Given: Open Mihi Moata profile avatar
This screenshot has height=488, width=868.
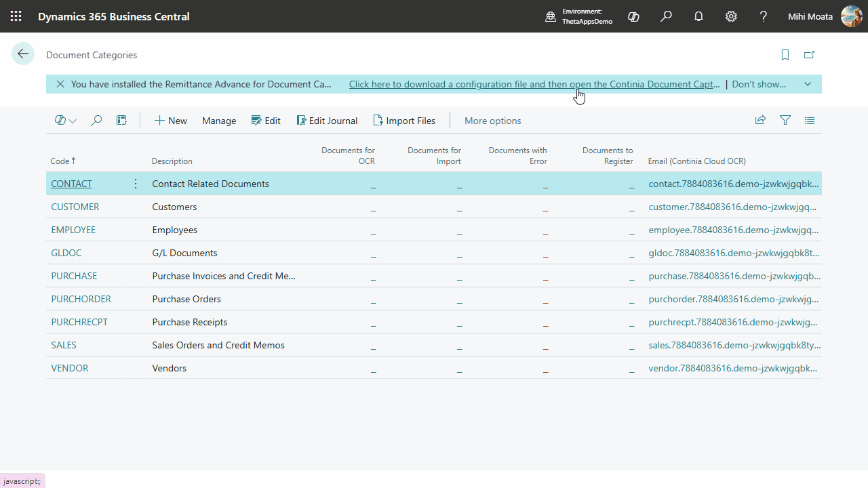Looking at the screenshot, I should 852,16.
